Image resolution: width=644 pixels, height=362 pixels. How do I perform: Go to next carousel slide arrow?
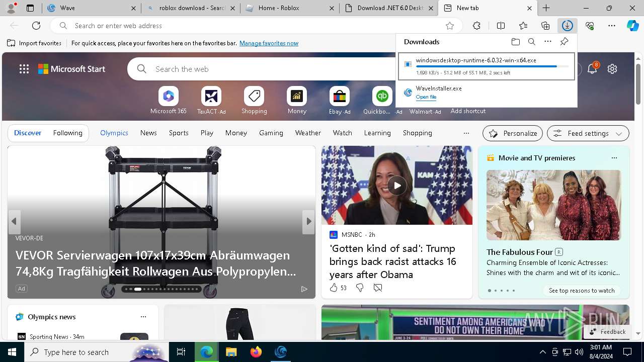coord(308,221)
